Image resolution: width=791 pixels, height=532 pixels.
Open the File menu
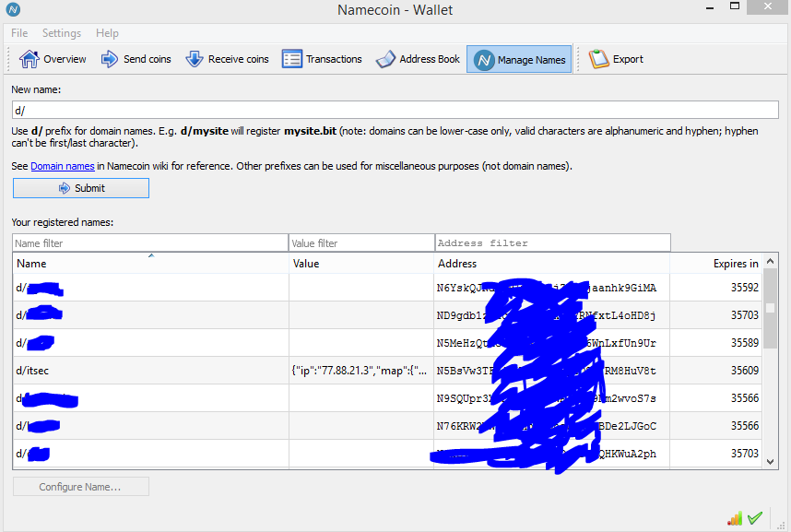(x=19, y=33)
